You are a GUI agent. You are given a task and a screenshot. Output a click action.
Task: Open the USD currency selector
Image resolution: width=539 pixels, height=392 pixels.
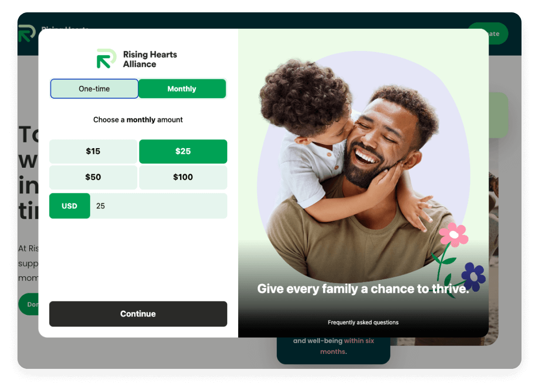click(69, 206)
